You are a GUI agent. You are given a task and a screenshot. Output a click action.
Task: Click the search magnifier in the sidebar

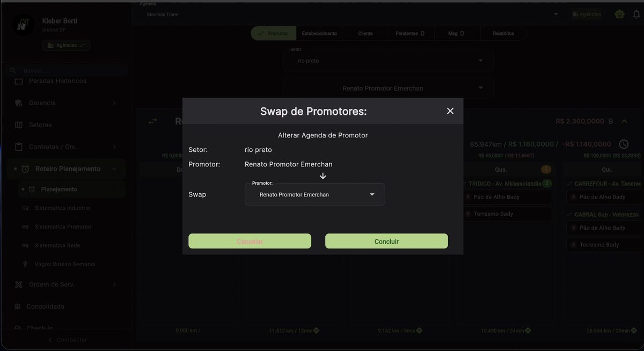pyautogui.click(x=13, y=70)
